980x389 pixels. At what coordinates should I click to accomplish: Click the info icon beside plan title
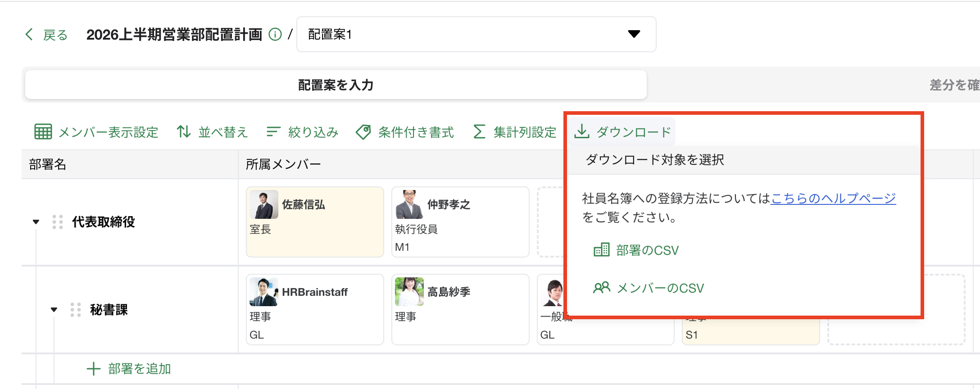click(275, 34)
